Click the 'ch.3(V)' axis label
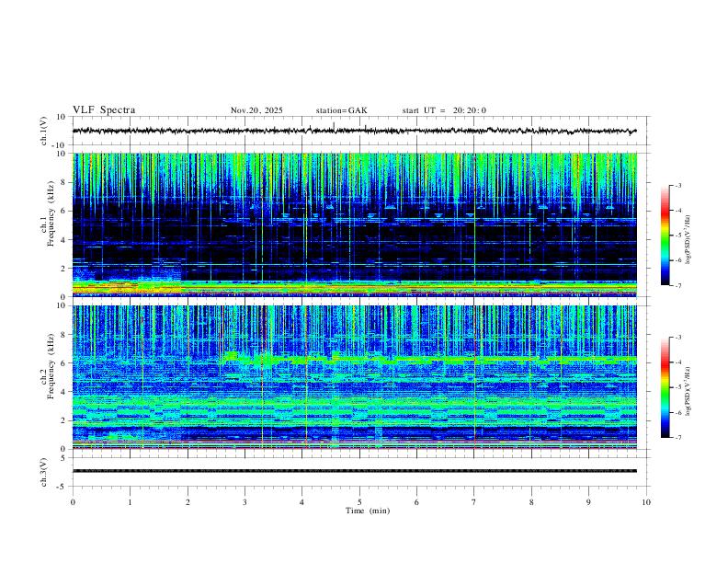This screenshot has height=563, width=728. point(44,472)
